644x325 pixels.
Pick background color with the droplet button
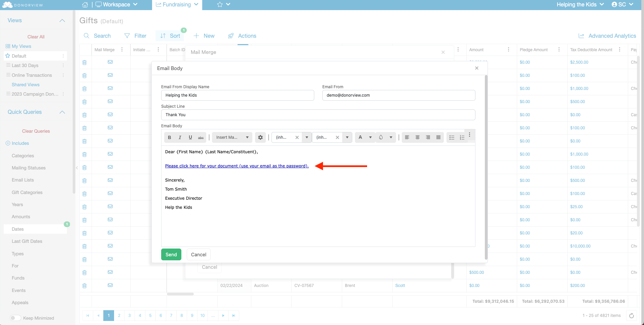point(381,137)
